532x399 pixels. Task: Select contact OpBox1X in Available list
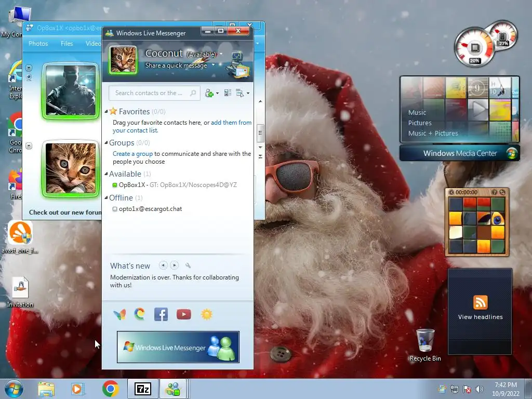point(178,185)
